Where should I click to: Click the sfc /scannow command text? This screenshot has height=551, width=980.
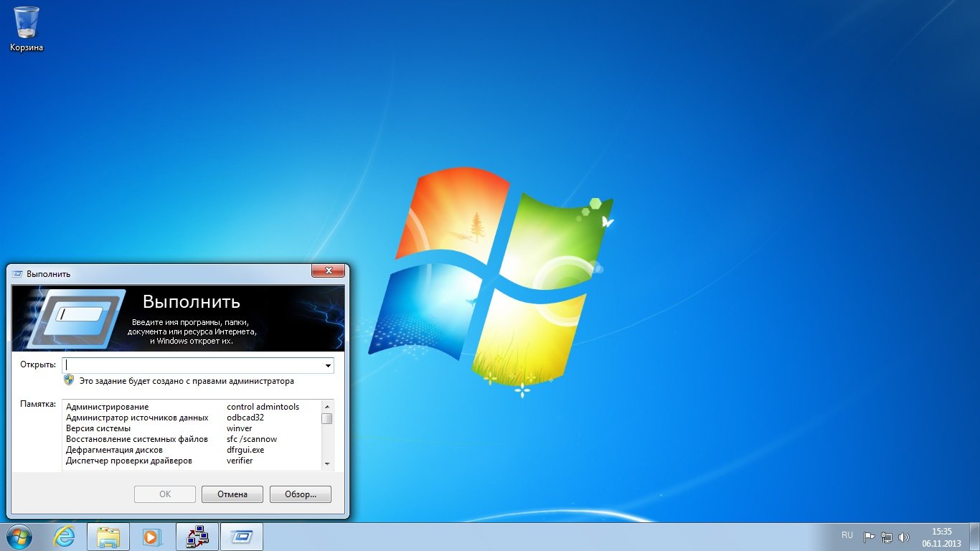[252, 439]
